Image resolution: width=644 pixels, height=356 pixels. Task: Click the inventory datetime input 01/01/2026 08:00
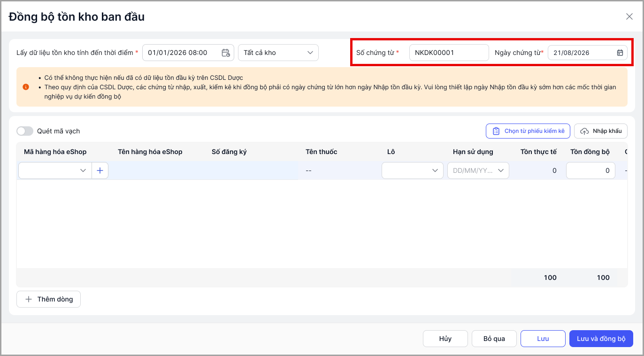point(188,53)
